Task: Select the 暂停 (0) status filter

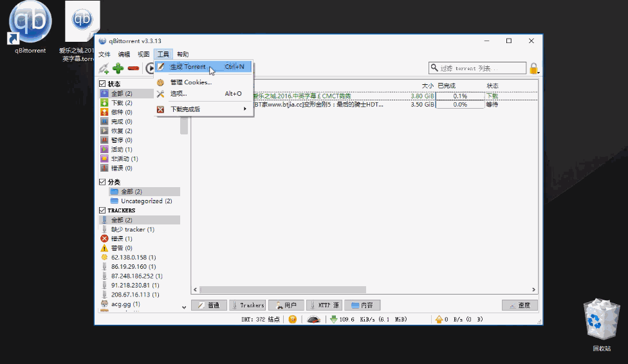Action: (x=122, y=140)
